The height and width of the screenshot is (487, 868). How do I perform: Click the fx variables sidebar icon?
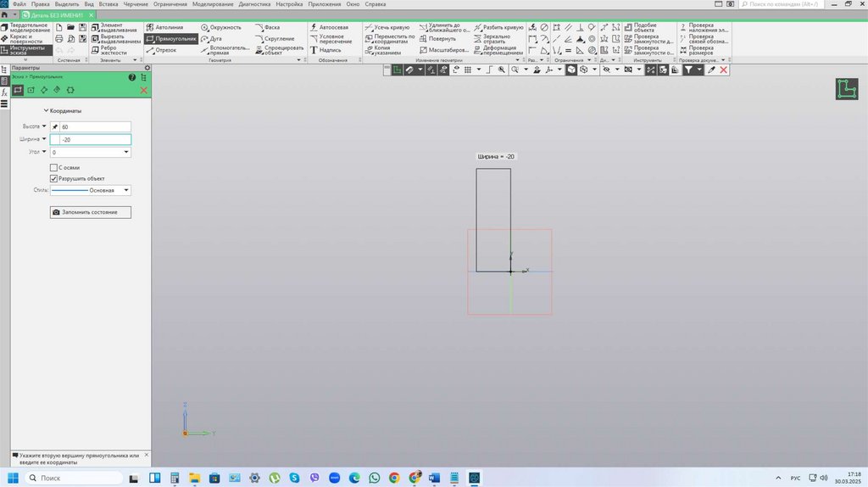[4, 92]
